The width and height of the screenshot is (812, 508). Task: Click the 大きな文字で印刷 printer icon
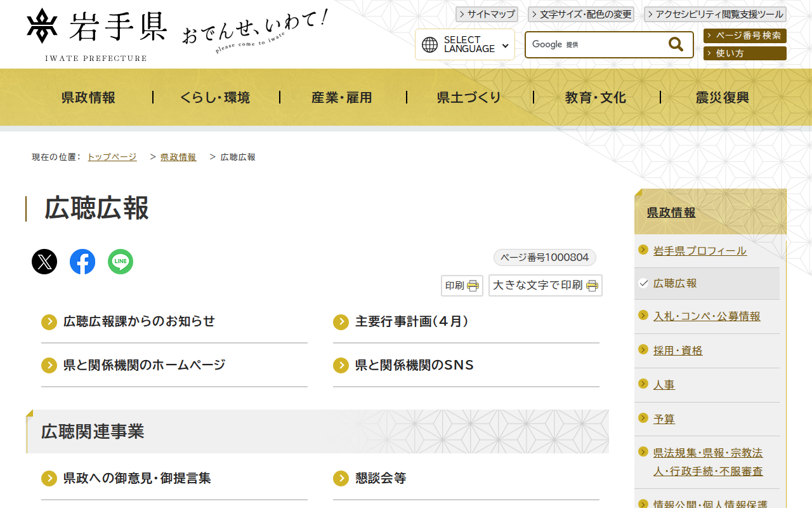point(591,286)
